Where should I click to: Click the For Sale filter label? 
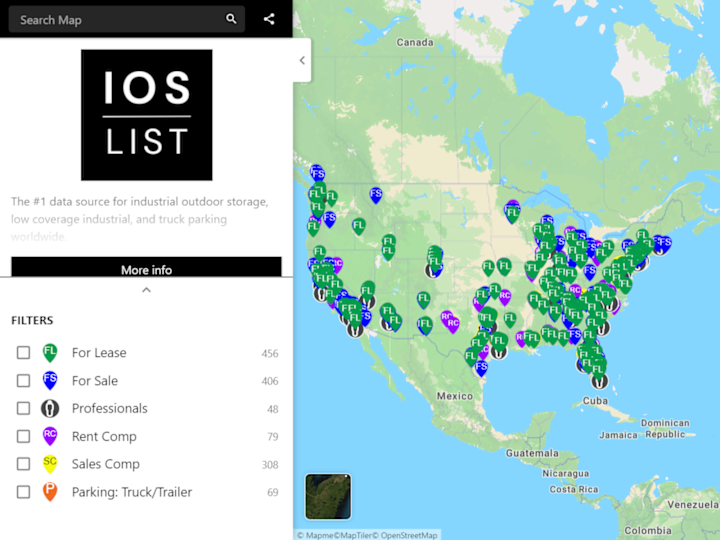95,381
